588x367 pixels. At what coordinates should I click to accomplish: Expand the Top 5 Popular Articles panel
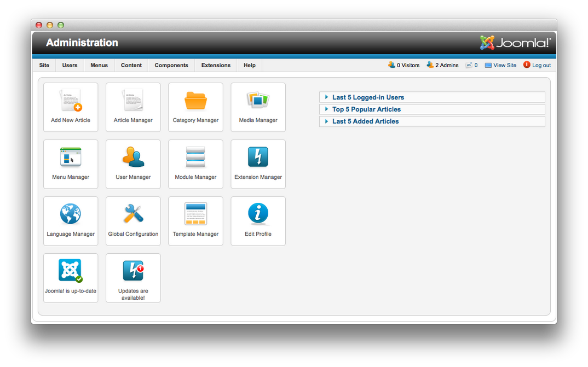point(366,109)
